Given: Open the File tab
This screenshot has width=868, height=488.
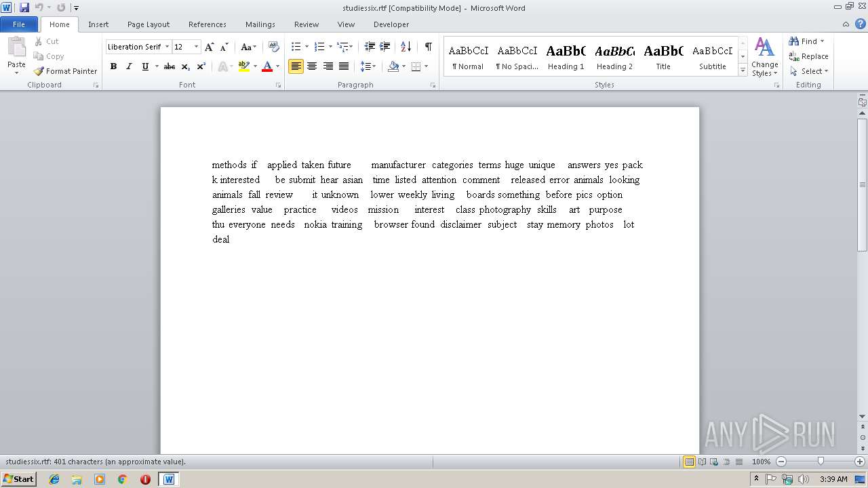Looking at the screenshot, I should coord(19,24).
